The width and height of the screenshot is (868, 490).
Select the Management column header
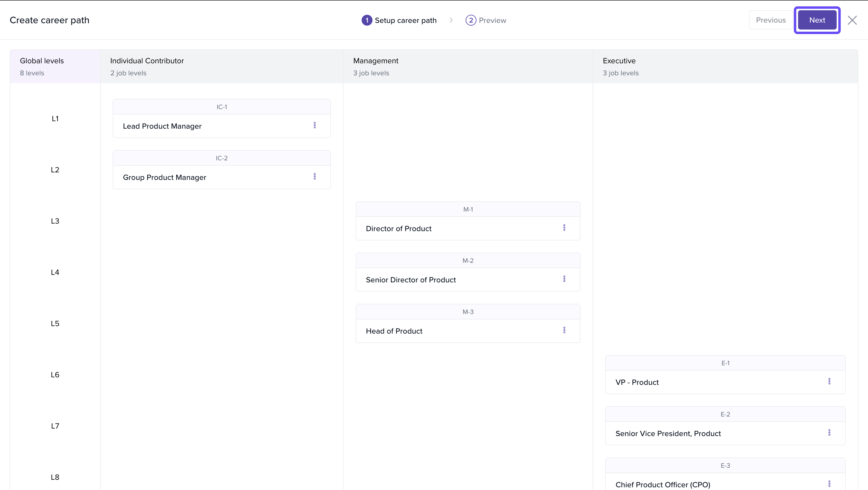point(375,61)
